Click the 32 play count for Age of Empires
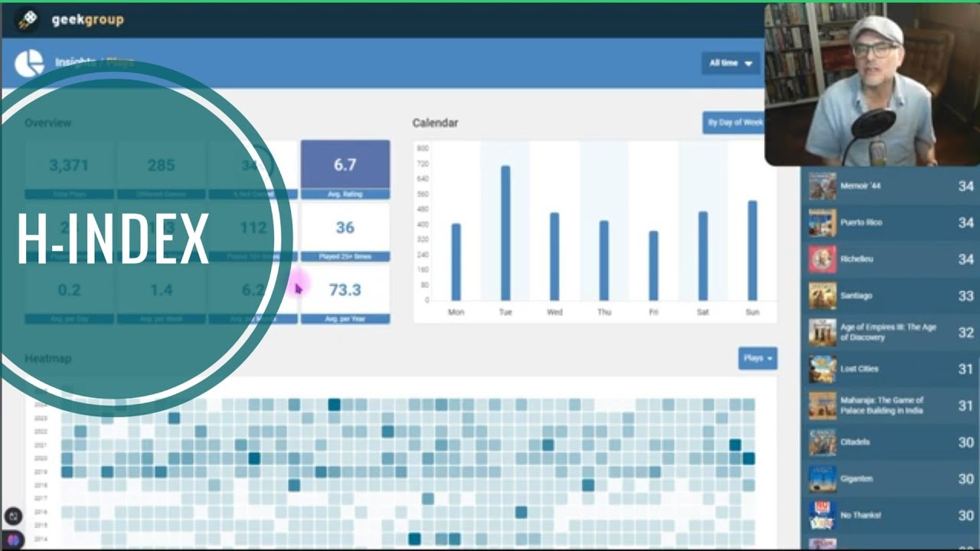 click(x=965, y=332)
